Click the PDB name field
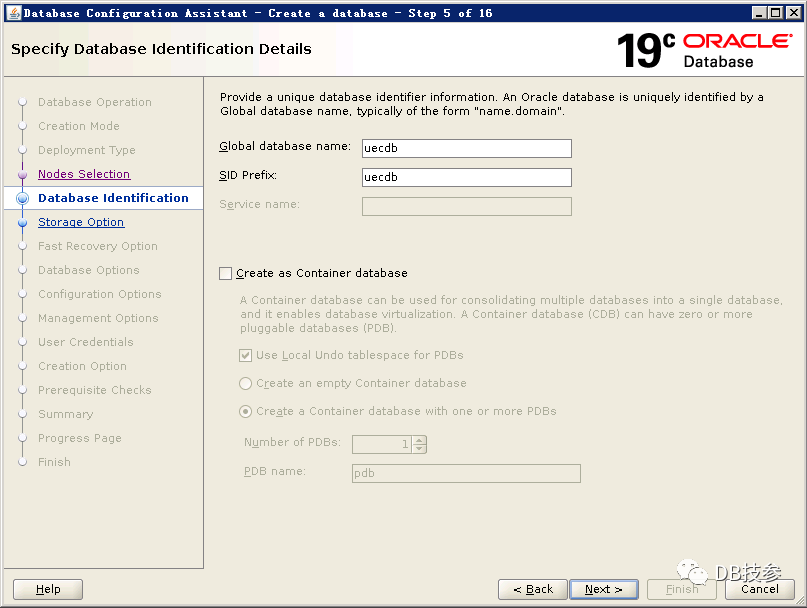807x608 pixels. pos(466,473)
